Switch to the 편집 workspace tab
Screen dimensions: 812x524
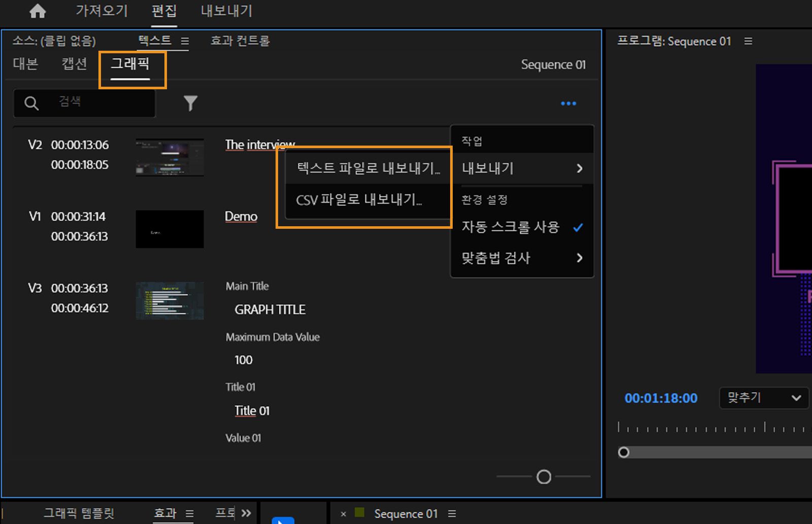point(164,11)
